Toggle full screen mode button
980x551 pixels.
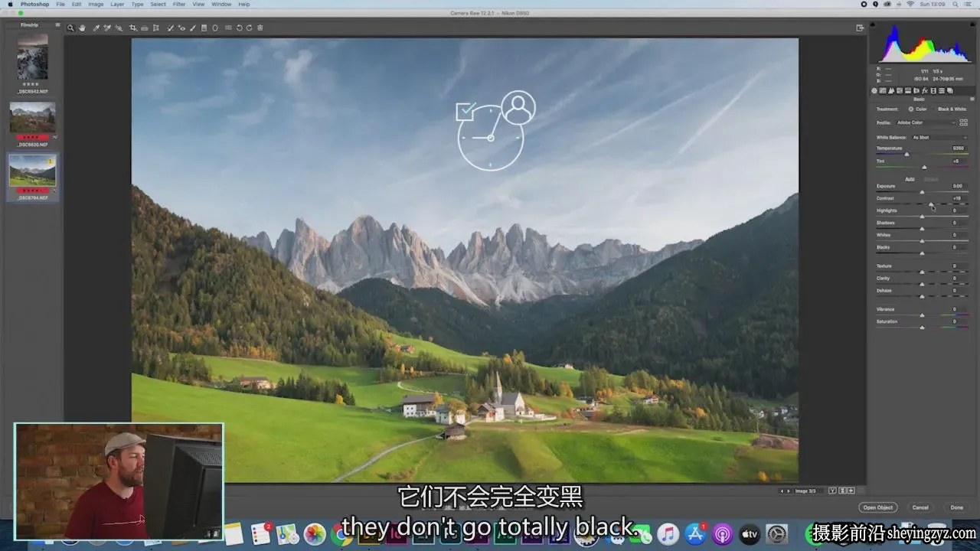point(860,28)
